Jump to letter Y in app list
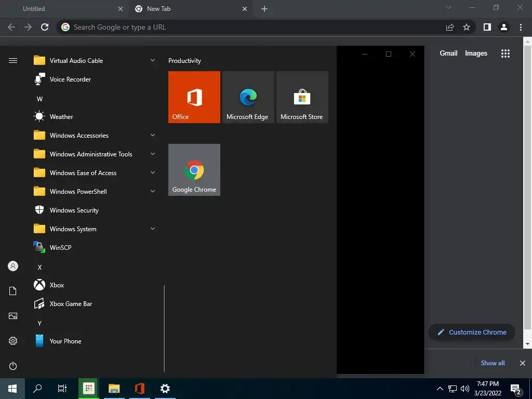The height and width of the screenshot is (399, 532). (39, 323)
